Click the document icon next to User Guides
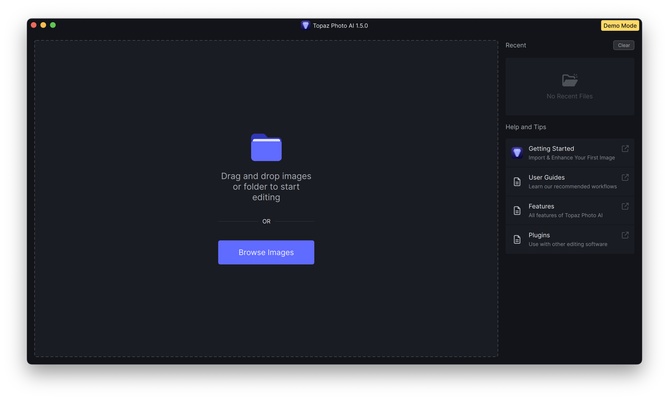The height and width of the screenshot is (400, 669). tap(517, 182)
